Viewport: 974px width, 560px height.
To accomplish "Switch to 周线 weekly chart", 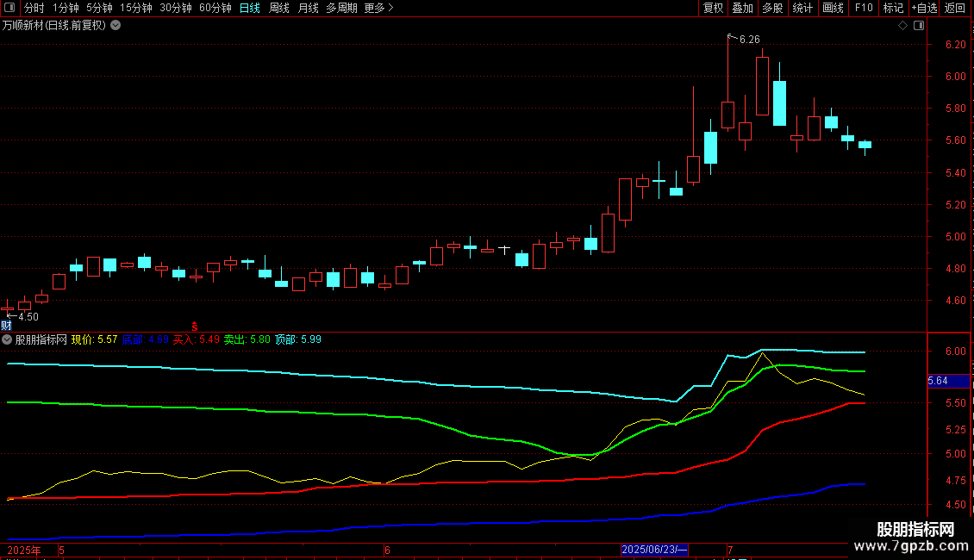I will coord(279,8).
